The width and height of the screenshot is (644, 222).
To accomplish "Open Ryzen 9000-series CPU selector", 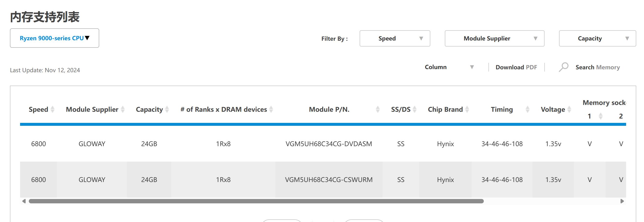I will [x=54, y=38].
